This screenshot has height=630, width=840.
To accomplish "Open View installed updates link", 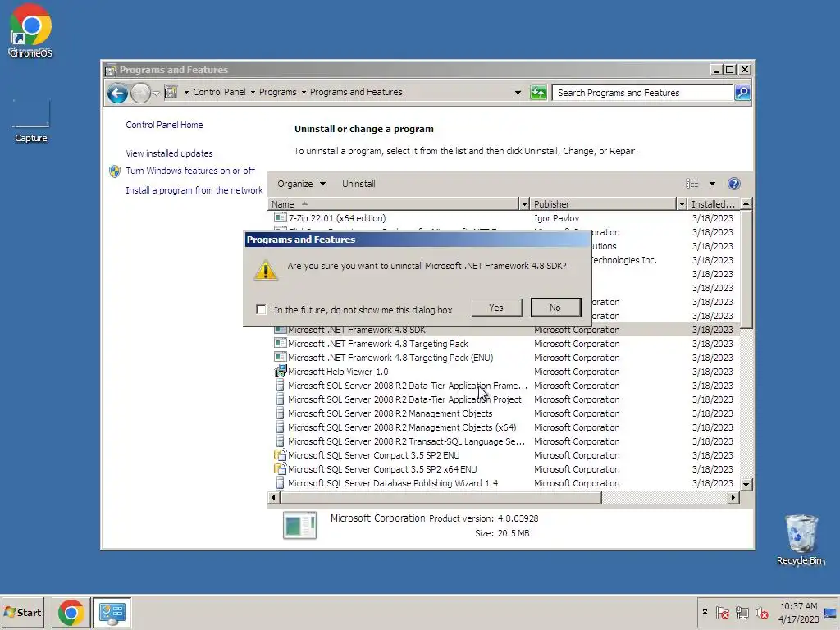I will [x=169, y=153].
